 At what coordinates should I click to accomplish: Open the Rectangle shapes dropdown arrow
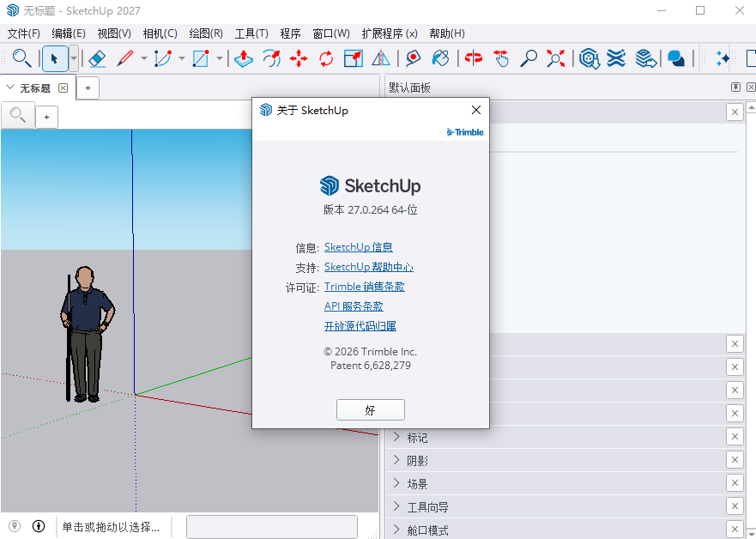[220, 59]
